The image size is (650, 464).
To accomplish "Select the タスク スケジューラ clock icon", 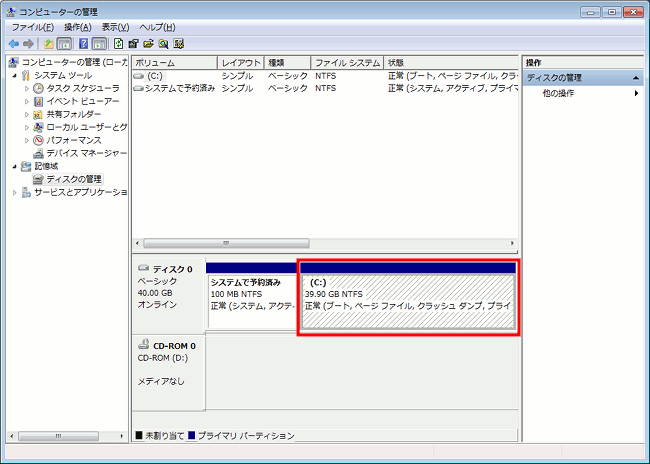I will [38, 88].
